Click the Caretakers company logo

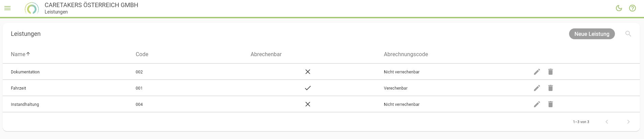(x=32, y=8)
